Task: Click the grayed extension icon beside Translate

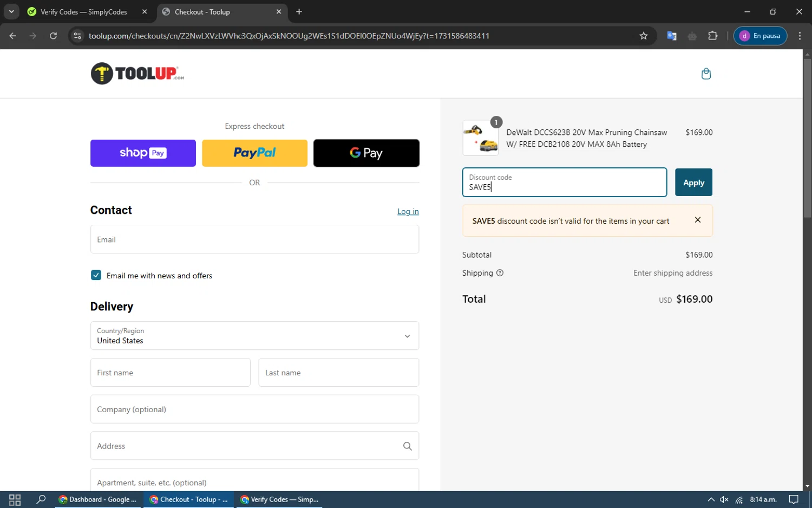Action: (692, 36)
